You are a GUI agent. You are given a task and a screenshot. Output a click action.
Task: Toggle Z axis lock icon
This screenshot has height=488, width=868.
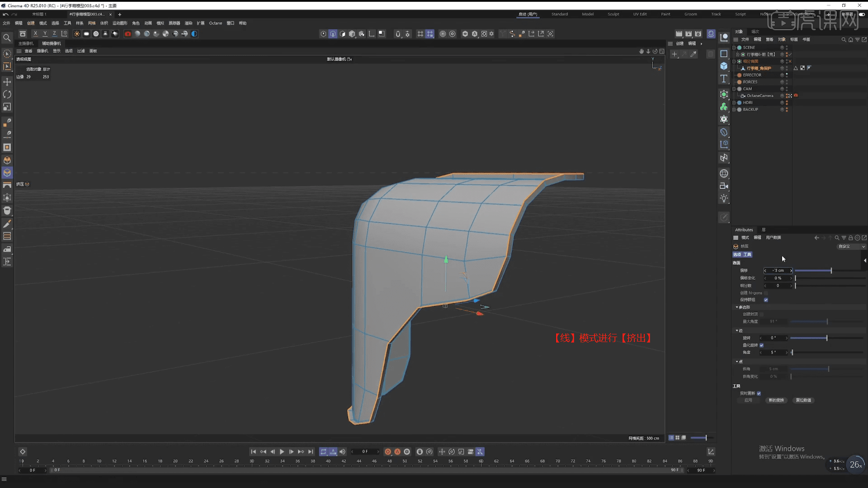(54, 34)
